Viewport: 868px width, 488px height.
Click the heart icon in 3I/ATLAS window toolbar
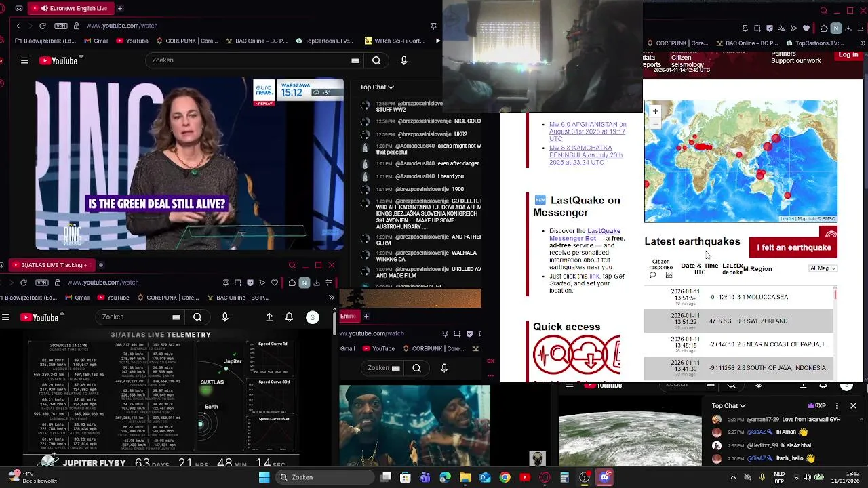pyautogui.click(x=275, y=282)
